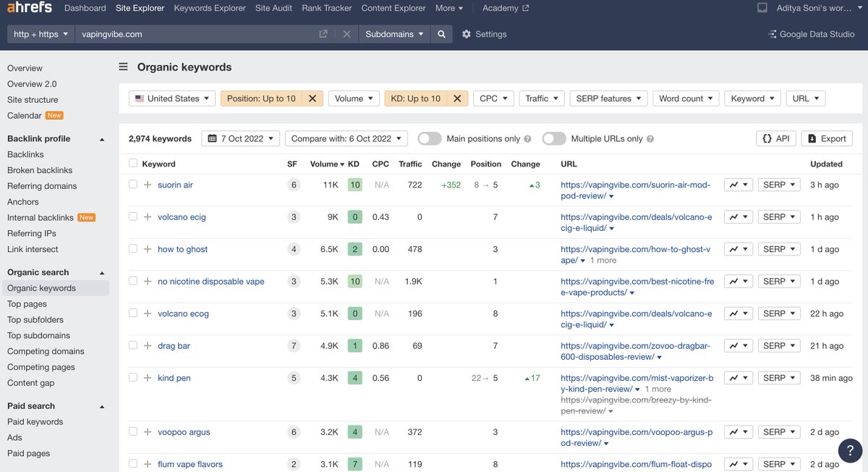Remove the Position: Up to 10 filter
The height and width of the screenshot is (472, 868).
pyautogui.click(x=312, y=98)
